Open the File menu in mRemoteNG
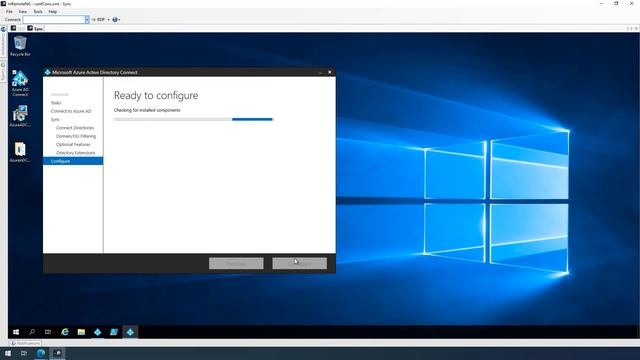 (9, 12)
